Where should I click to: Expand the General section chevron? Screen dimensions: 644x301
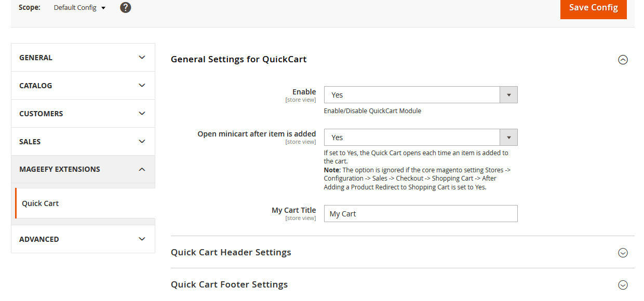tap(142, 58)
